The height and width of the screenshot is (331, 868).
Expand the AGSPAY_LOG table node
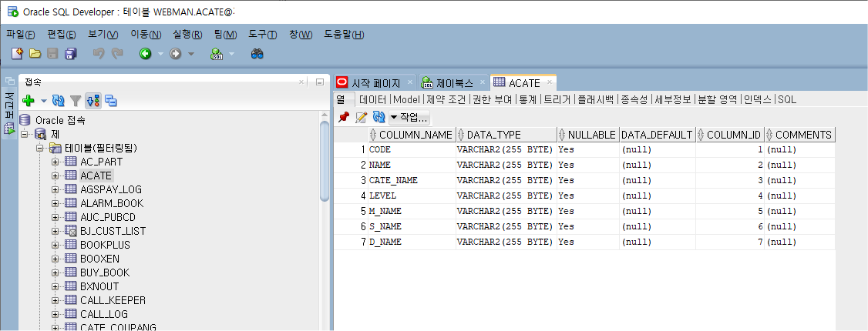click(55, 189)
